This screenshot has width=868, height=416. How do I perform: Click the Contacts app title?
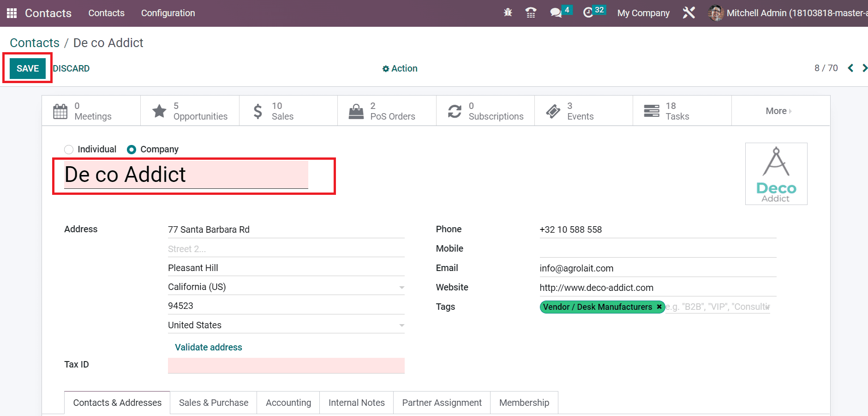tap(48, 13)
